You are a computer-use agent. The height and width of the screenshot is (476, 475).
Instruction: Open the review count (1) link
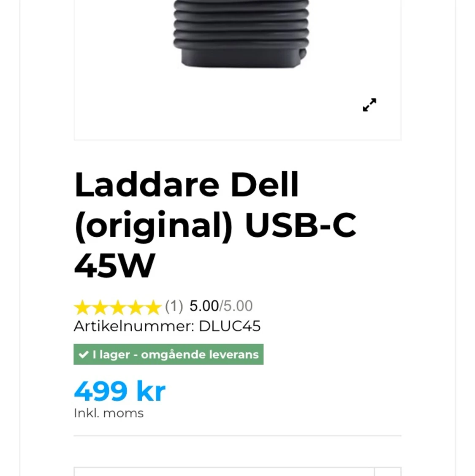pyautogui.click(x=174, y=306)
